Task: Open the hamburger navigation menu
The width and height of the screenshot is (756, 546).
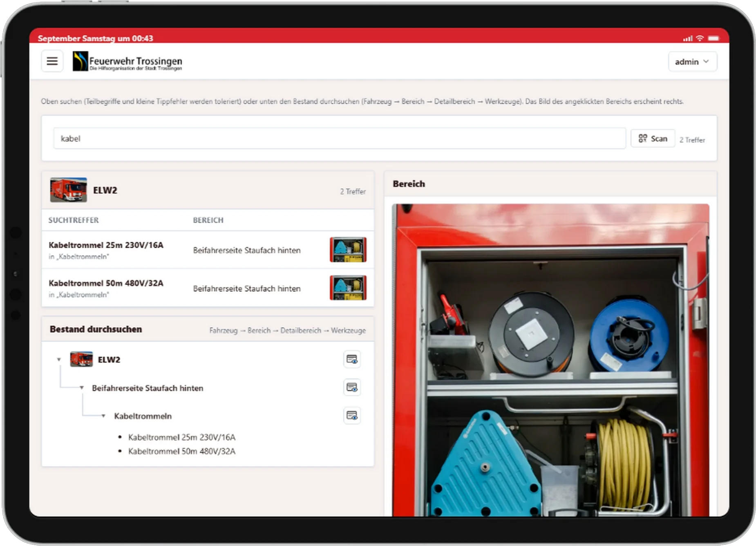Action: [52, 61]
